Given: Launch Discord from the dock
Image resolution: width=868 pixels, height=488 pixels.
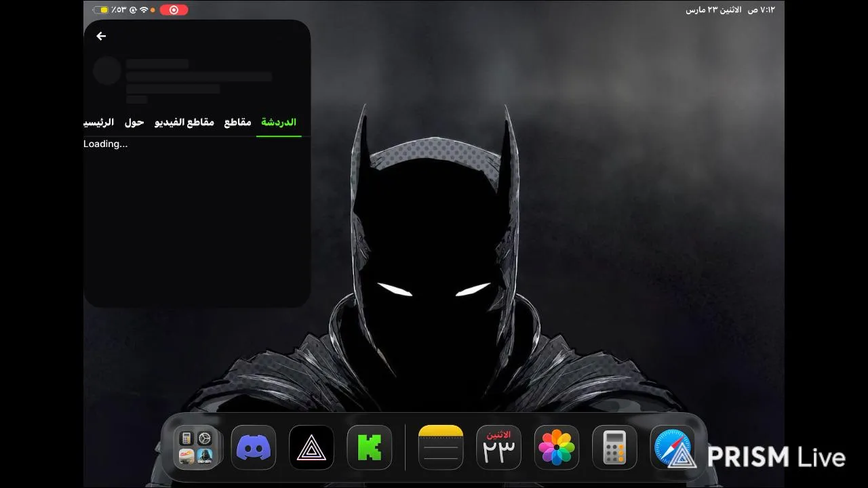Looking at the screenshot, I should [254, 447].
